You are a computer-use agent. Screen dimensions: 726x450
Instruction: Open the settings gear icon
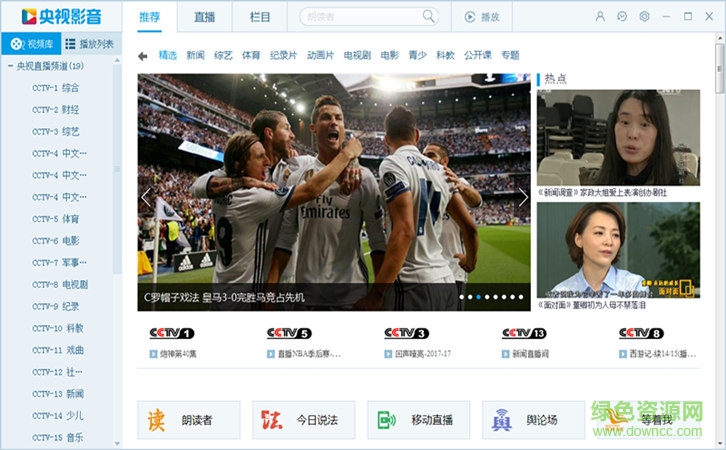click(644, 17)
